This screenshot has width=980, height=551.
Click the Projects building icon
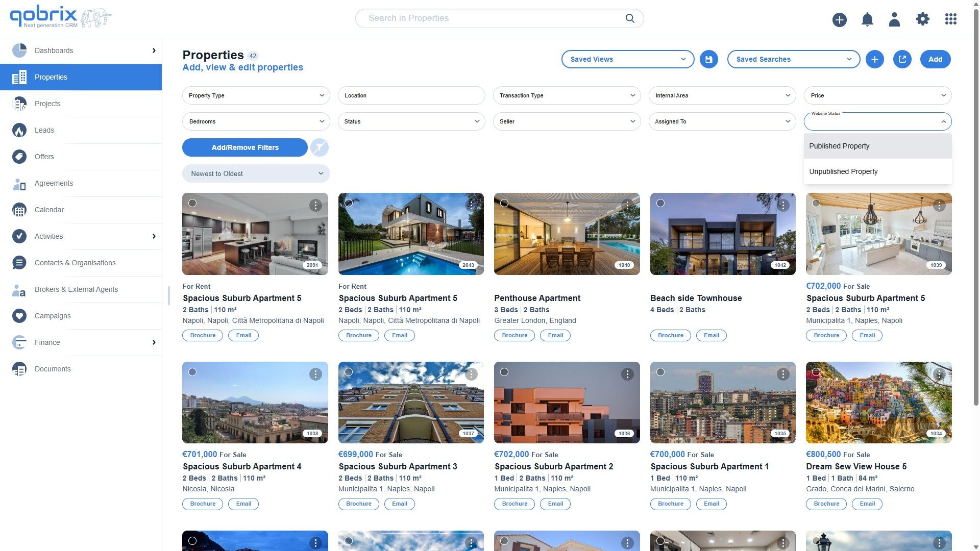point(19,104)
